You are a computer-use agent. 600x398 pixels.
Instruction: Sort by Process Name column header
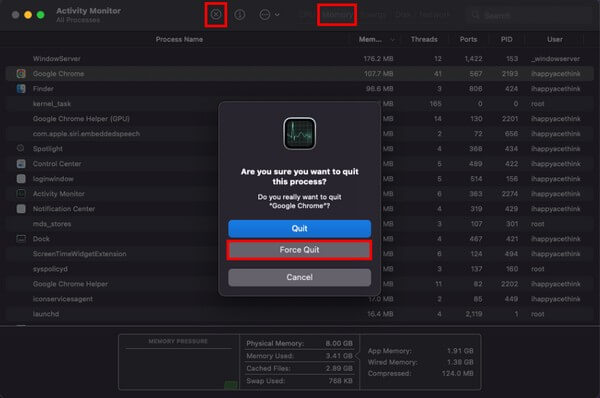[x=179, y=39]
